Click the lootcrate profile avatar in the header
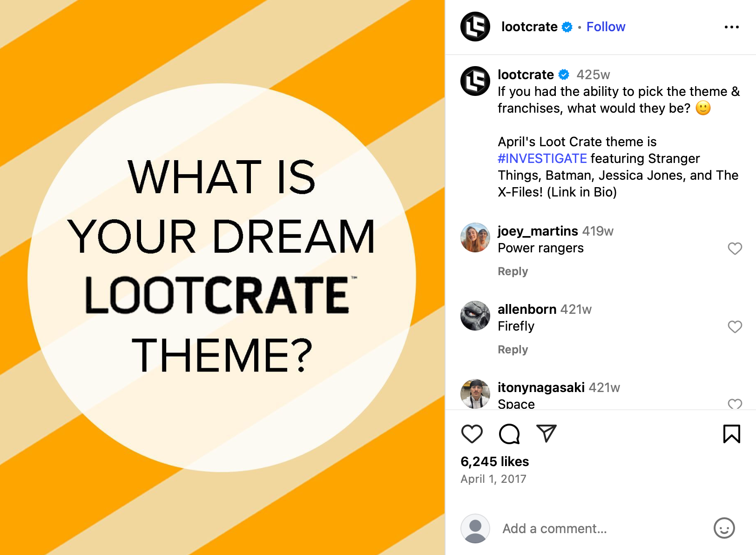Viewport: 756px width, 555px height. (x=474, y=27)
